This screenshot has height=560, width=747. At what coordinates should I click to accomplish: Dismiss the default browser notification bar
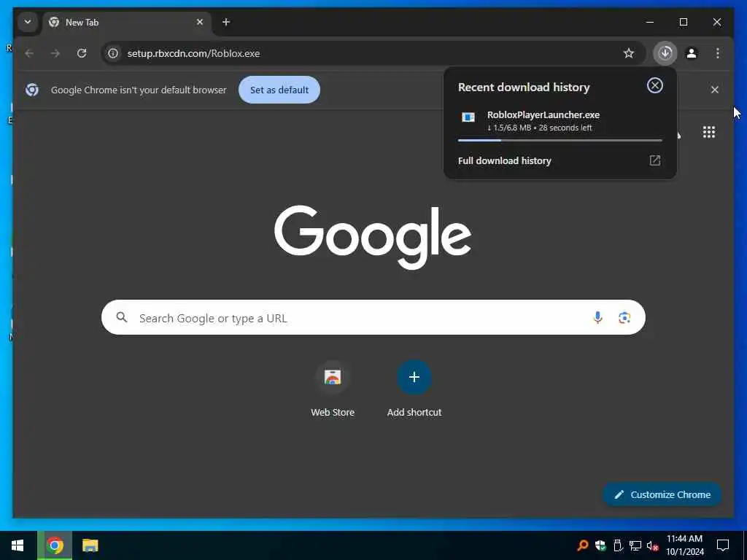click(x=715, y=90)
